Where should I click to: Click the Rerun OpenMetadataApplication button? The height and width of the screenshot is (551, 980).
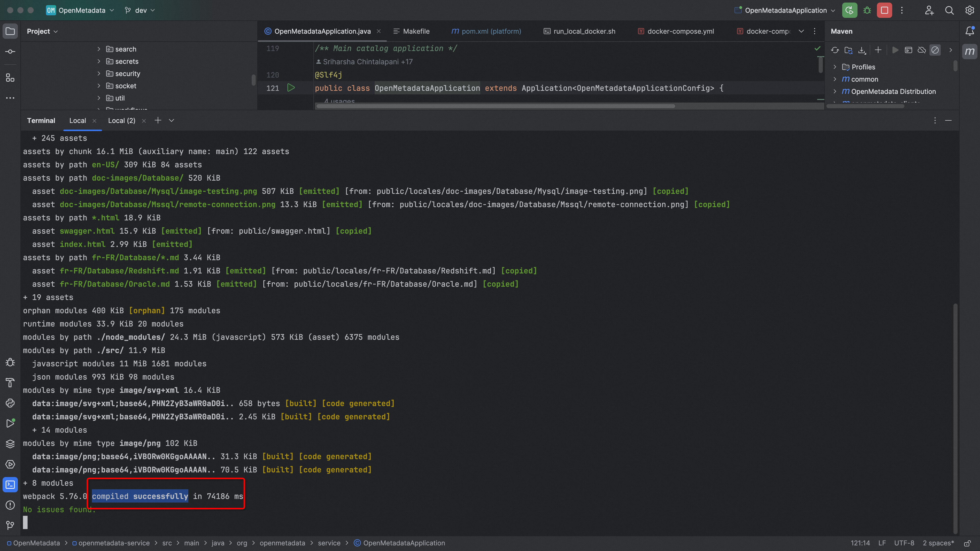tap(849, 10)
